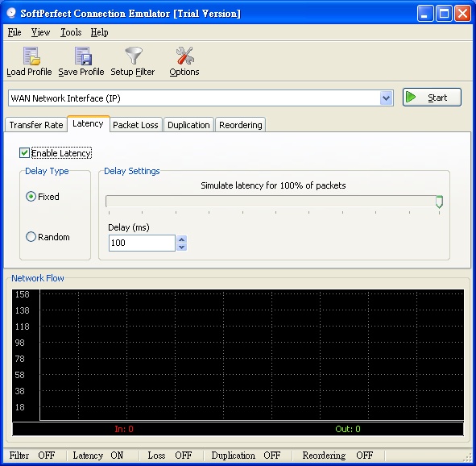Viewport: 476px width, 466px height.
Task: Enable Latency checkbox toggle
Action: [24, 153]
